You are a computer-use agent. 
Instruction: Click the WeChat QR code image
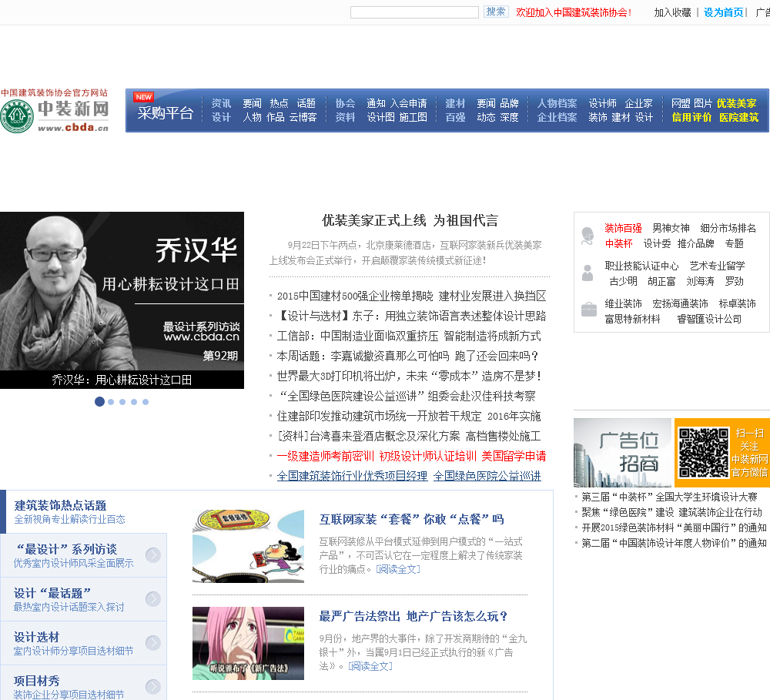pyautogui.click(x=703, y=453)
